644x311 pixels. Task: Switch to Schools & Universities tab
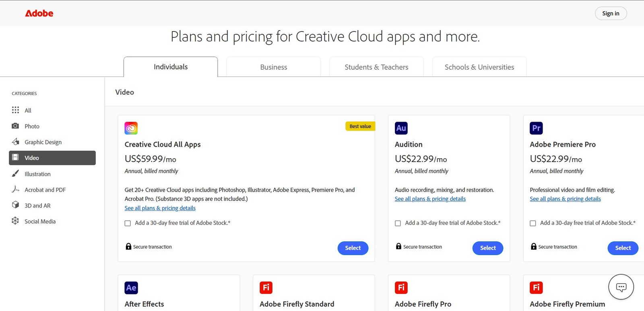click(479, 67)
